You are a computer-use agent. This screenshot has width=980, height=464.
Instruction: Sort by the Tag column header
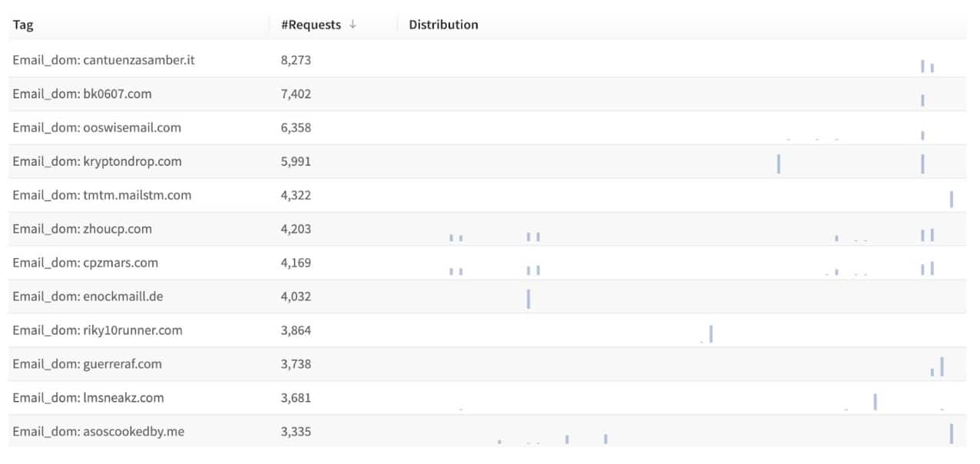click(23, 25)
